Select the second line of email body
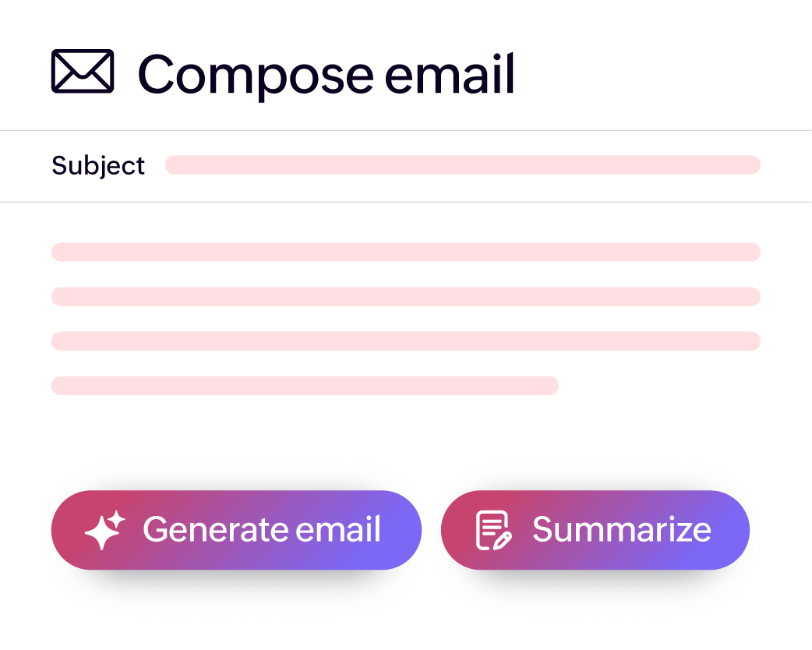This screenshot has width=812, height=650. pyautogui.click(x=405, y=297)
